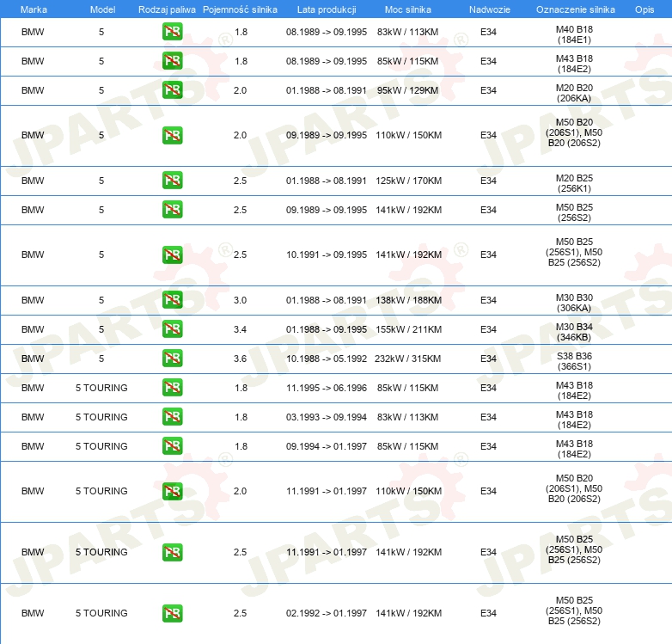Click petrol icon in M50 B25 (256S2) single row
Viewport: 672px width, 644px height.
click(172, 210)
